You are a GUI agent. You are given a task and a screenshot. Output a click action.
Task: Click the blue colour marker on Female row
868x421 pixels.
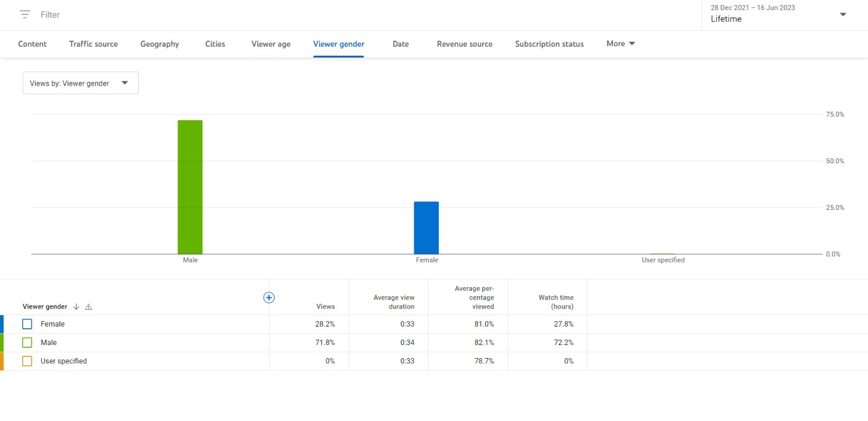(2, 324)
